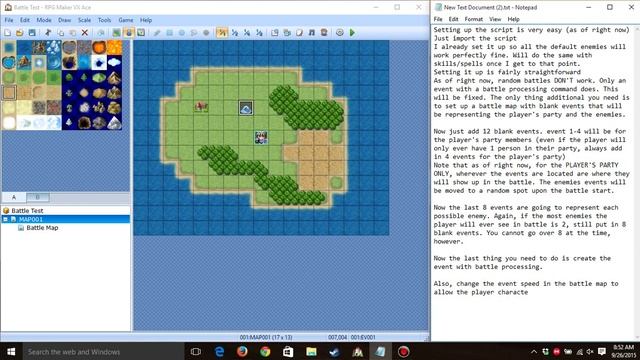Create a new project with toolbar icon
The image size is (640, 360).
7,33
